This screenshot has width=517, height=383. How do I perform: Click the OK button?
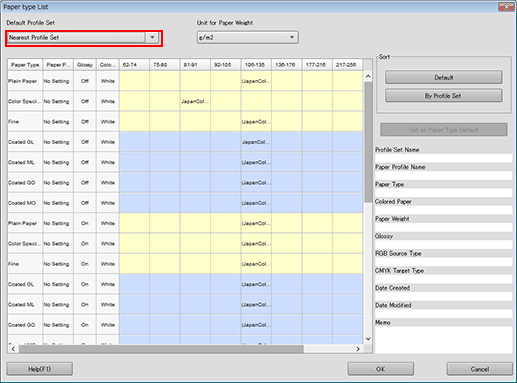[381, 369]
